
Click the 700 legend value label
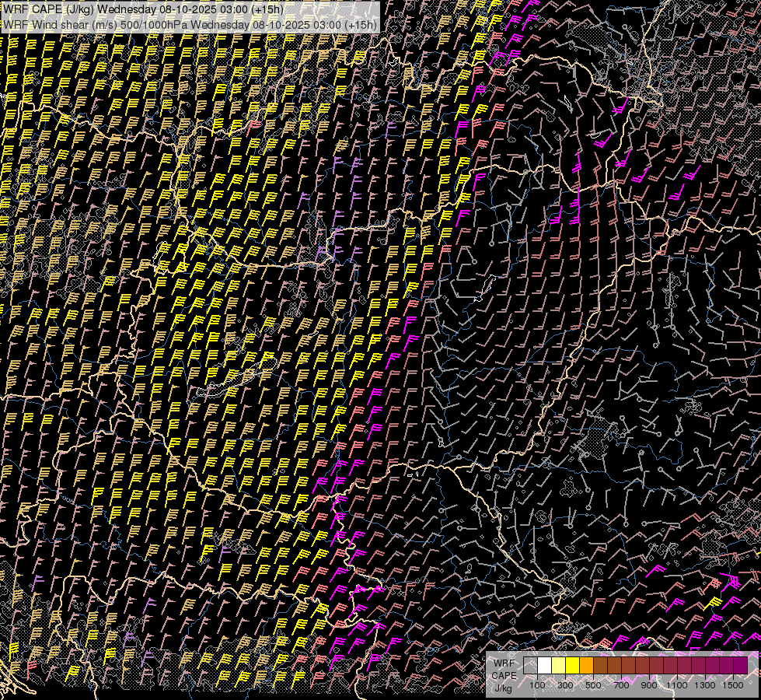pos(621,684)
